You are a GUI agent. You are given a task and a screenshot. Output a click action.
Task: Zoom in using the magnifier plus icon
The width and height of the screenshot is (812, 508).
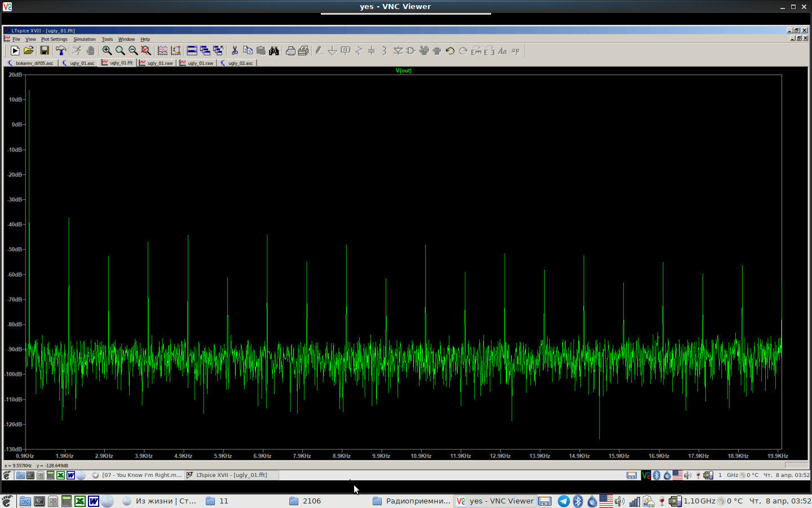(107, 51)
